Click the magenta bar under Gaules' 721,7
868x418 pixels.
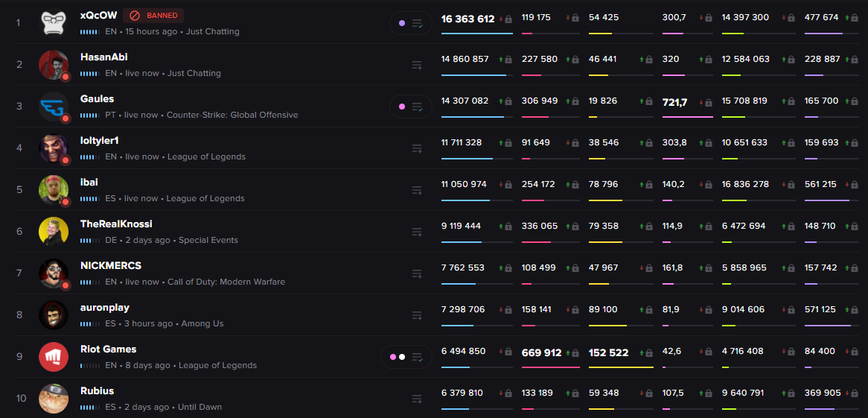pos(688,117)
